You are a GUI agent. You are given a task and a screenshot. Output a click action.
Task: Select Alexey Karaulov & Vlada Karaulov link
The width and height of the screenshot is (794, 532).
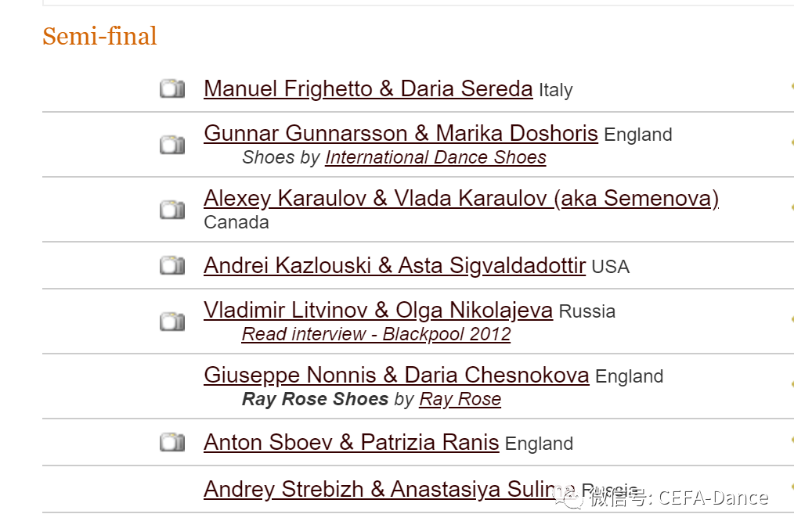point(460,199)
